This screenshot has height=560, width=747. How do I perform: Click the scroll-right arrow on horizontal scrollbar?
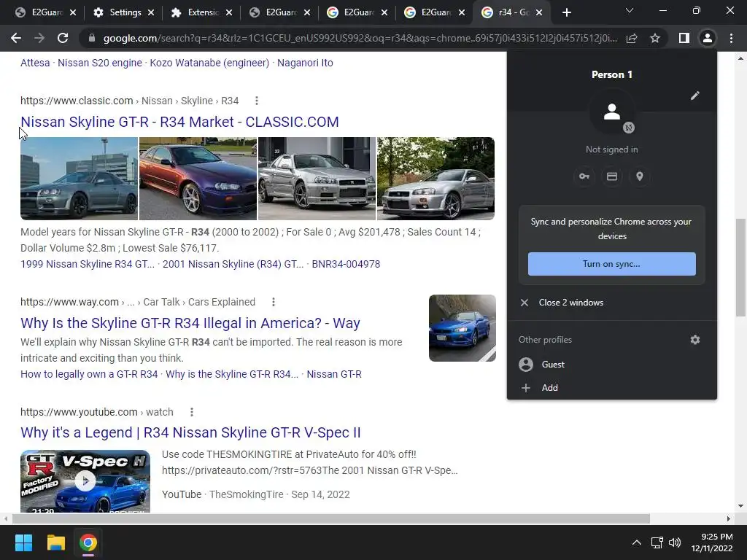pos(729,518)
